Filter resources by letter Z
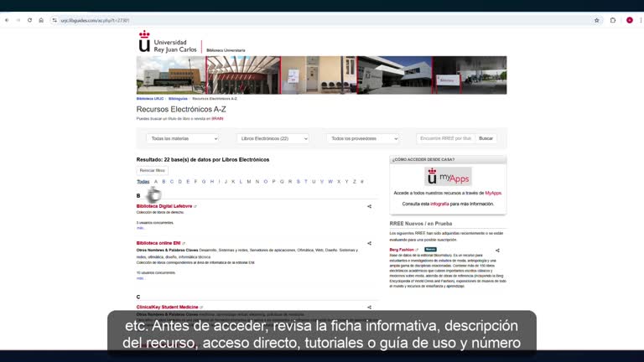The width and height of the screenshot is (644, 362). pos(355,182)
